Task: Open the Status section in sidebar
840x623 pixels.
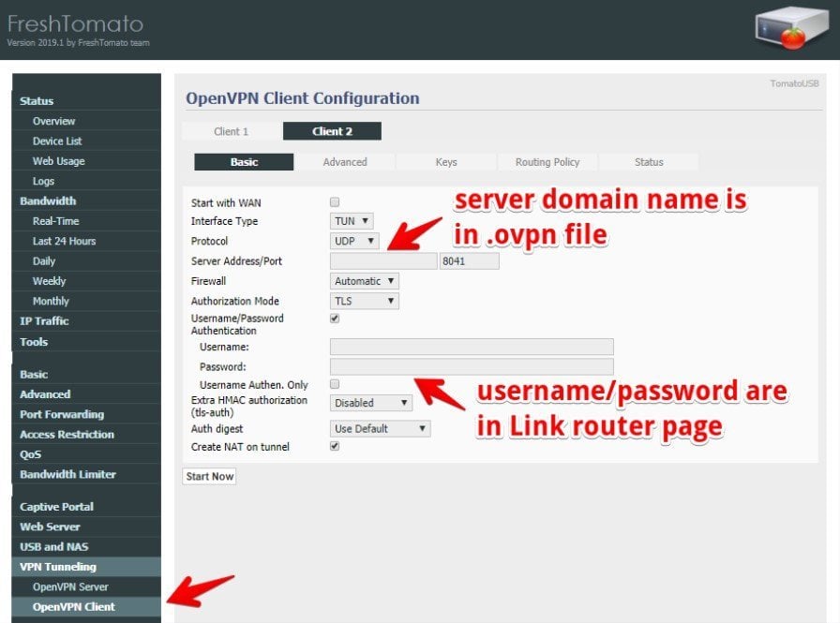Action: tap(86, 100)
